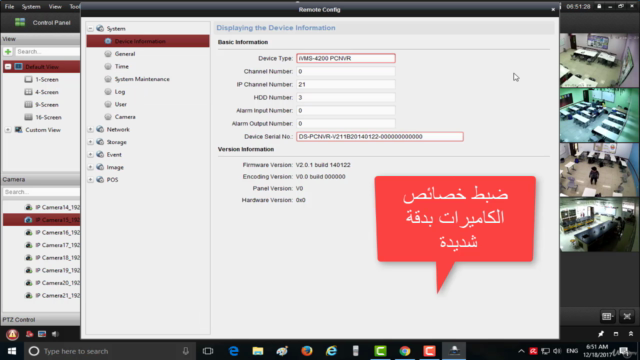The height and width of the screenshot is (360, 640).
Task: Click the Camera search box
Action: click(x=41, y=192)
